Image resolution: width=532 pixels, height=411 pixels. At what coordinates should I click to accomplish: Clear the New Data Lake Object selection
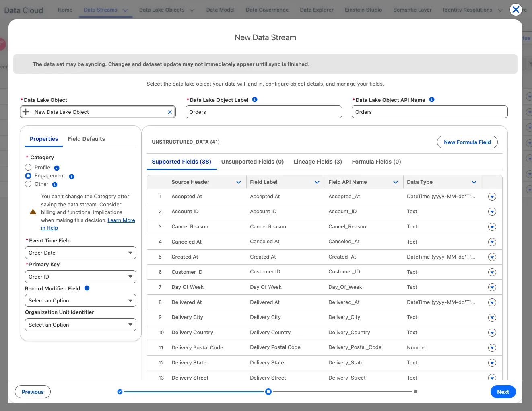click(170, 112)
